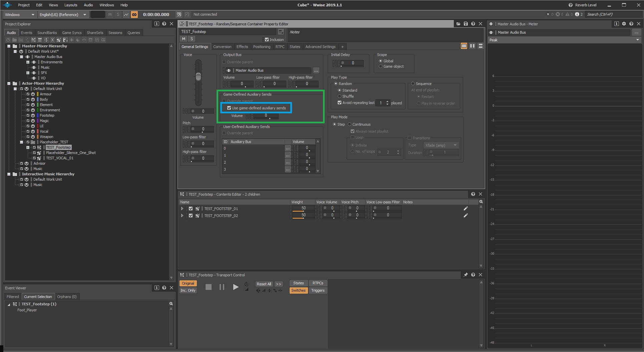Mute the voice in Transport Control
Image resolution: width=644 pixels, height=352 pixels.
[258, 290]
